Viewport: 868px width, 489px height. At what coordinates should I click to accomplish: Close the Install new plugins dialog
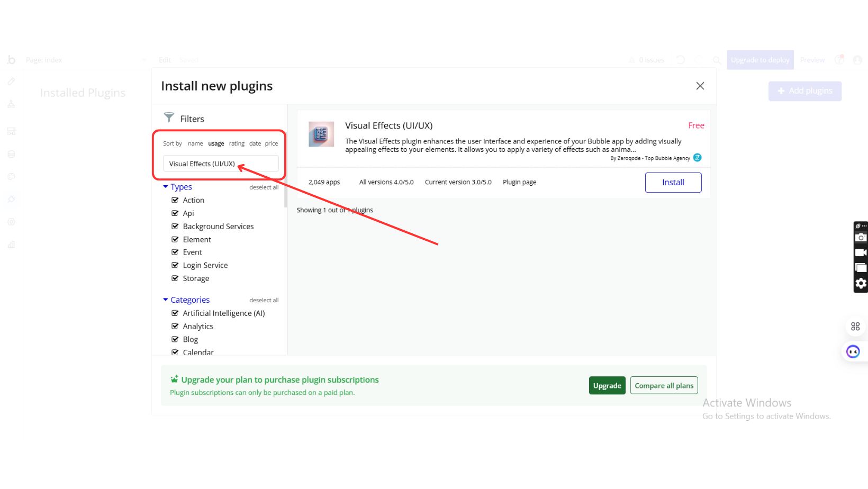click(x=700, y=86)
